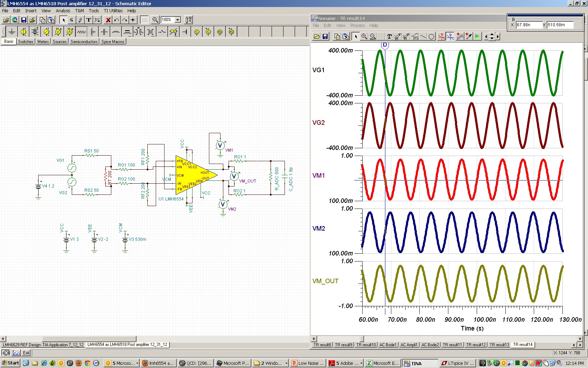This screenshot has height=368, width=588.
Task: Place a ground symbol component
Action: (x=12, y=32)
